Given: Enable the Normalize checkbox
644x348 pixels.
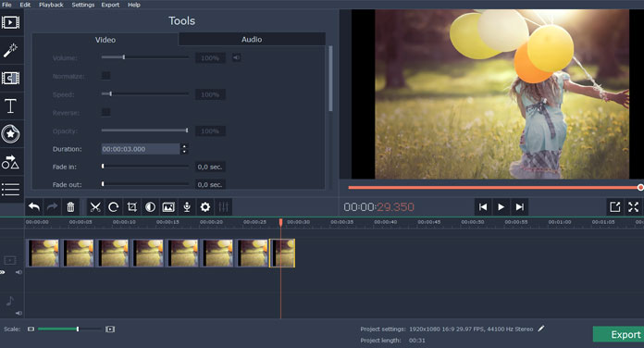Looking at the screenshot, I should click(106, 76).
